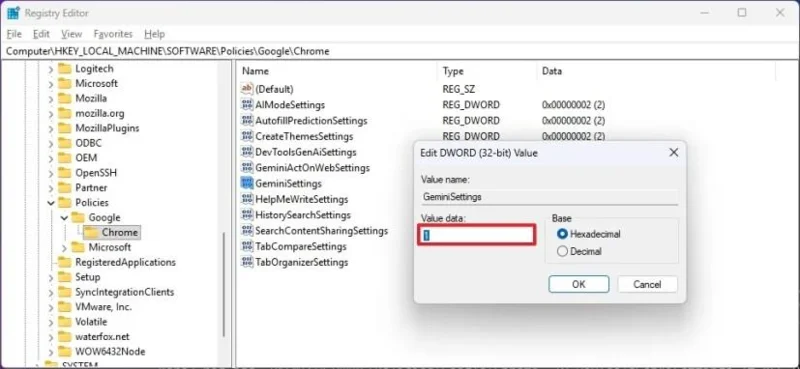
Task: Sort values by the Data column header
Action: (x=656, y=71)
